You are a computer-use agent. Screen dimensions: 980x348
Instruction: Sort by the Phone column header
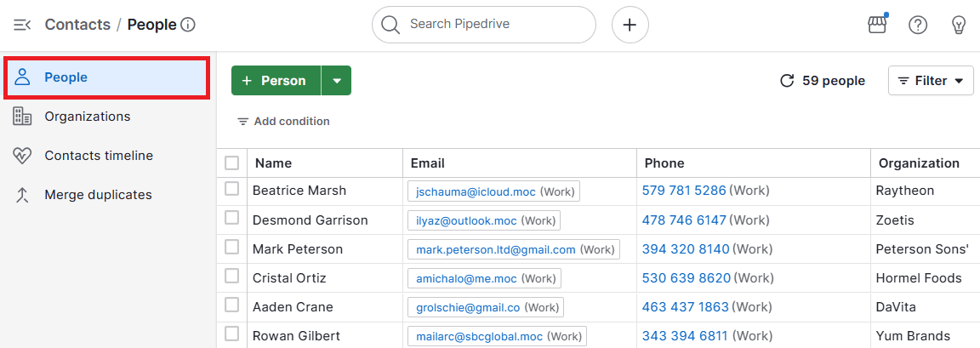click(754, 163)
